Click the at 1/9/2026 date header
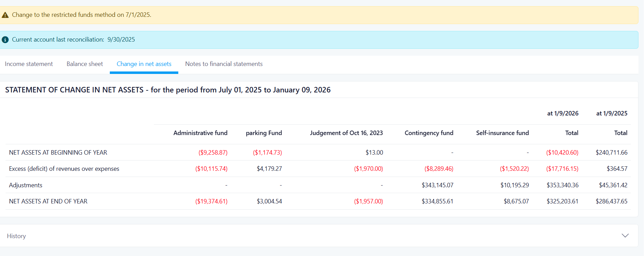644x256 pixels. pos(563,113)
